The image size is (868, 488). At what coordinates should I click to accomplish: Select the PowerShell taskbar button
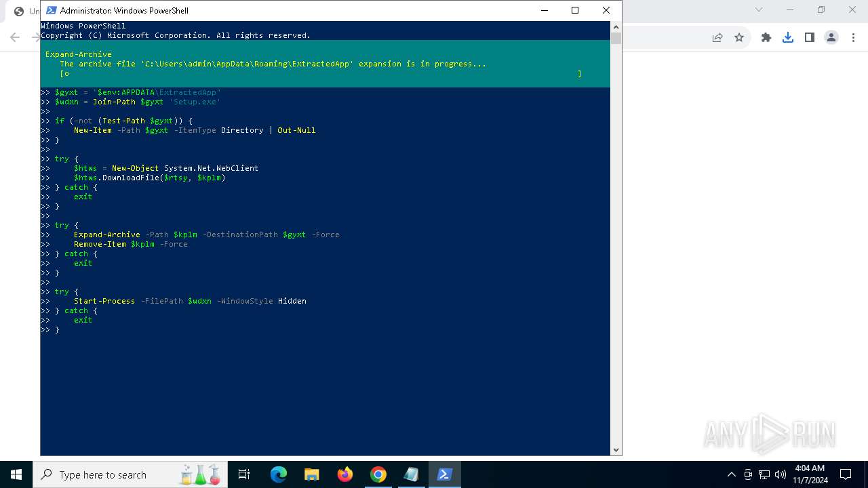click(445, 474)
